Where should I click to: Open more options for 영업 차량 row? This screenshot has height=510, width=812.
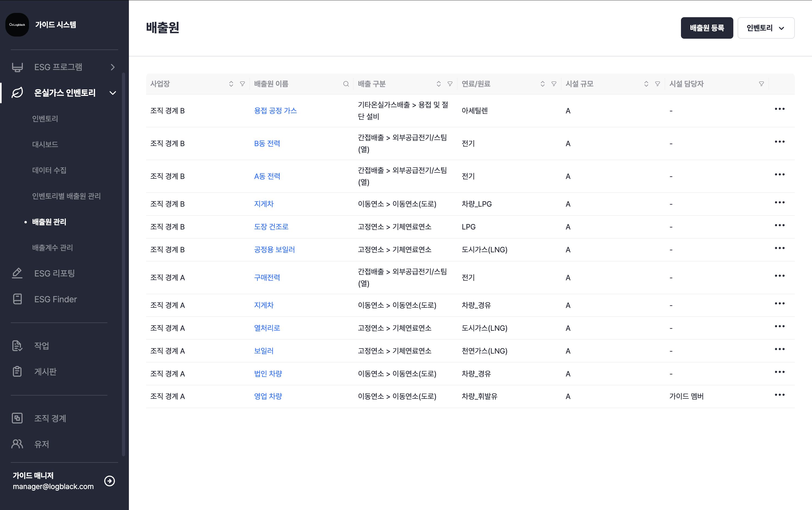[x=779, y=395]
